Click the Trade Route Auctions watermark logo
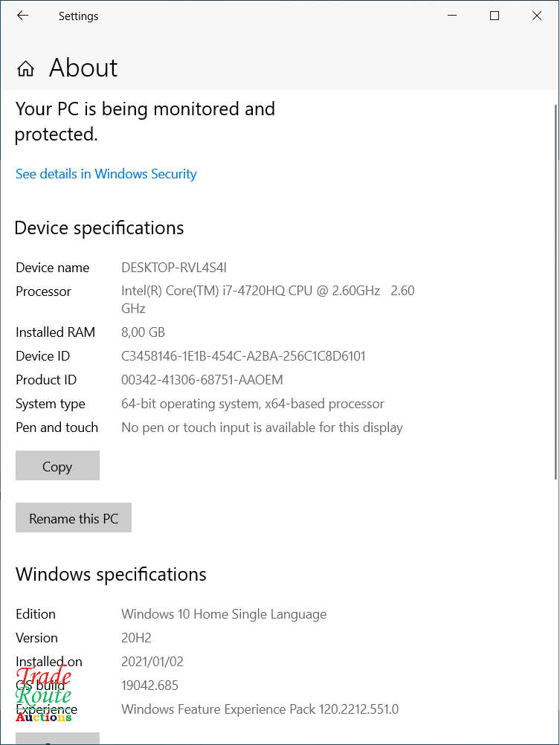560x745 pixels. pyautogui.click(x=43, y=694)
